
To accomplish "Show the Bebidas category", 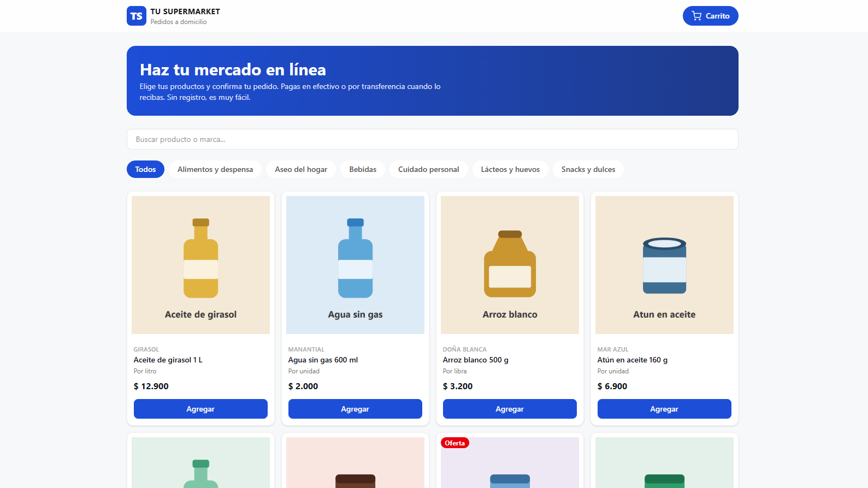I will [x=363, y=169].
